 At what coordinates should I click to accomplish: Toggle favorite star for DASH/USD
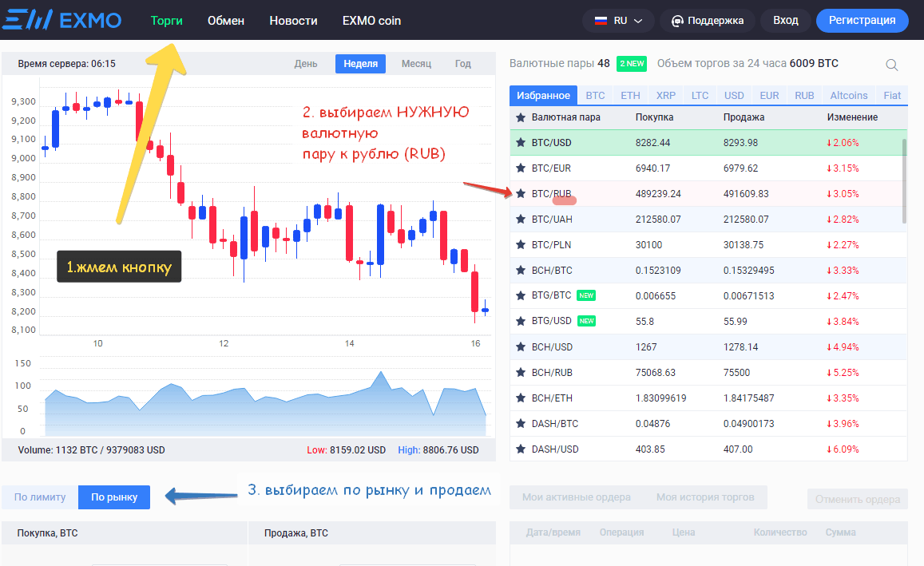point(521,449)
